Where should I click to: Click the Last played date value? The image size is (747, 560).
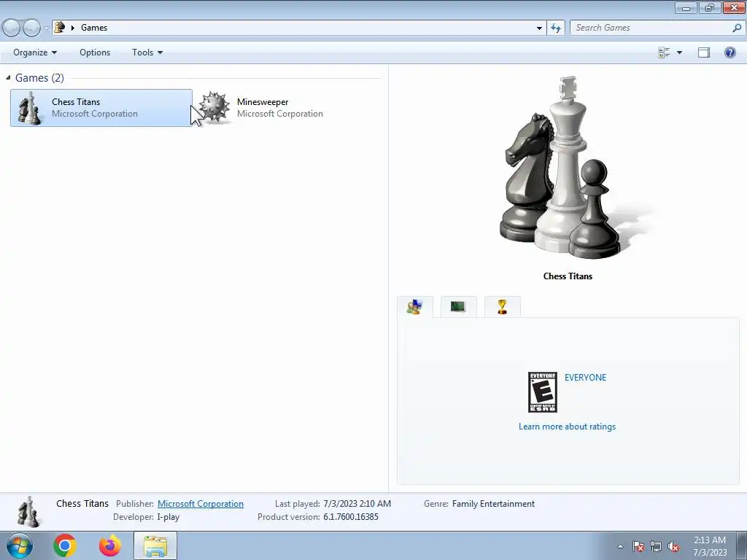357,504
